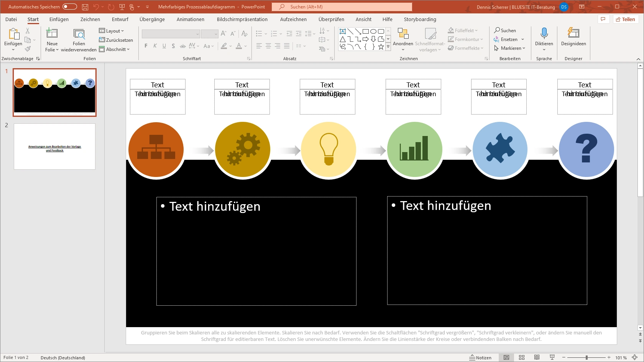Image resolution: width=644 pixels, height=362 pixels.
Task: Toggle bulleted list
Action: (x=259, y=34)
